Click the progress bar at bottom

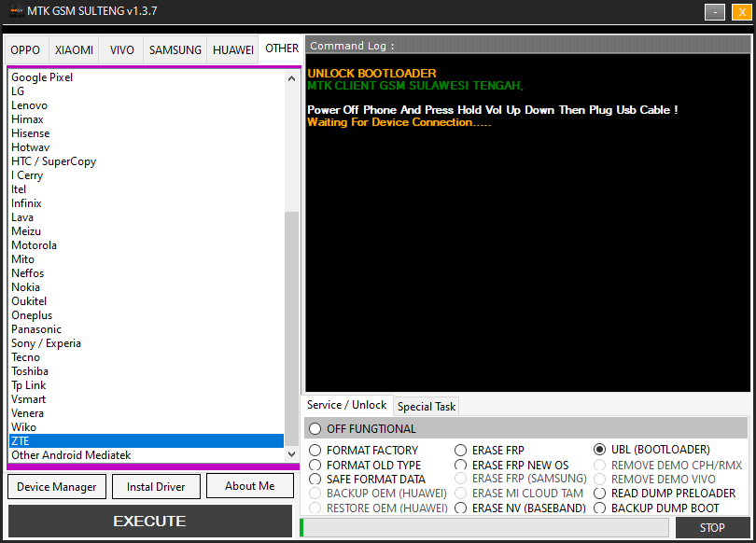pos(483,528)
